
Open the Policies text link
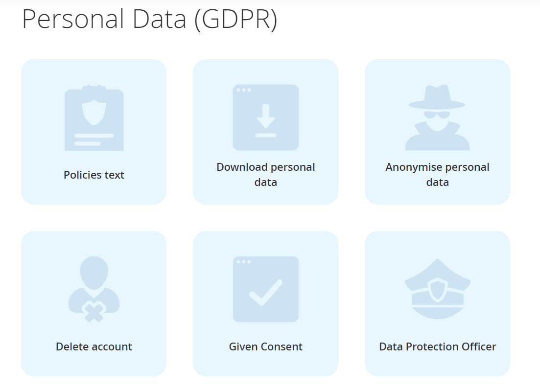point(94,175)
